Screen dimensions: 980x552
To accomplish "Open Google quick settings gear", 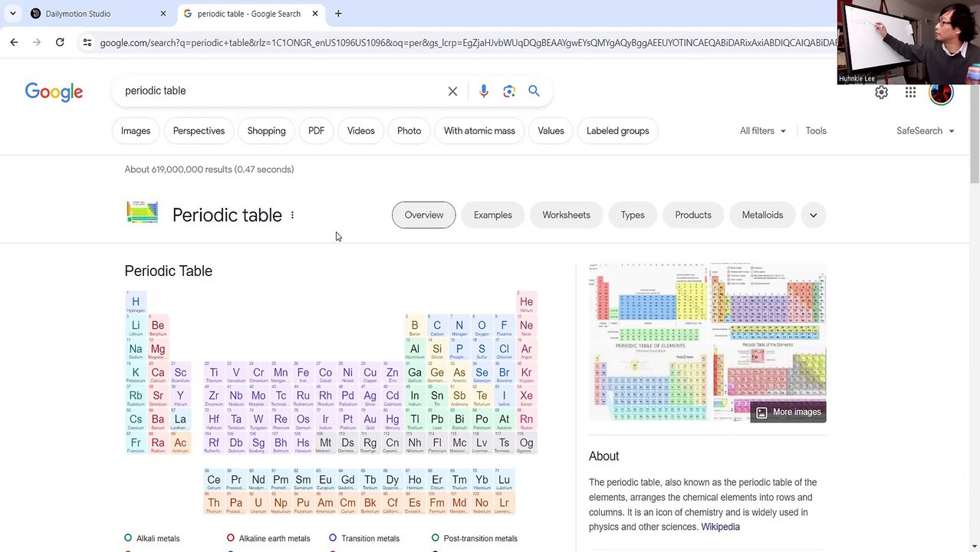I will coord(881,92).
